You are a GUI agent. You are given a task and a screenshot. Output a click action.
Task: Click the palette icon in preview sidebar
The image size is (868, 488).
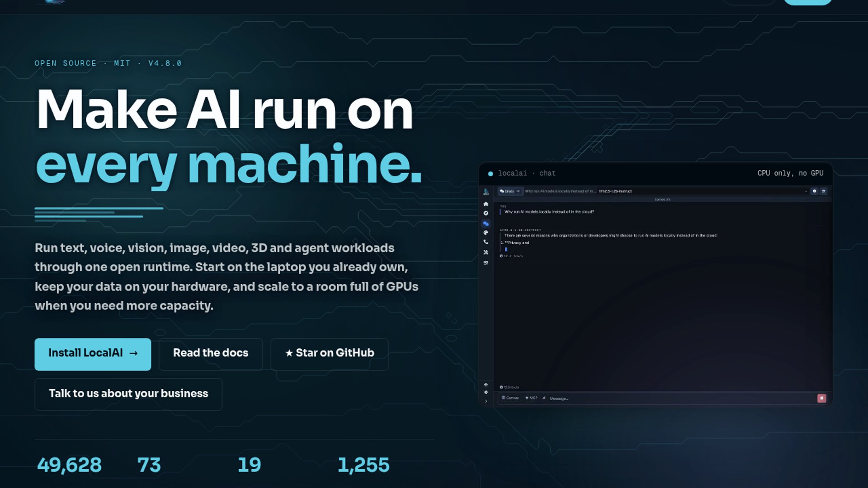486,233
